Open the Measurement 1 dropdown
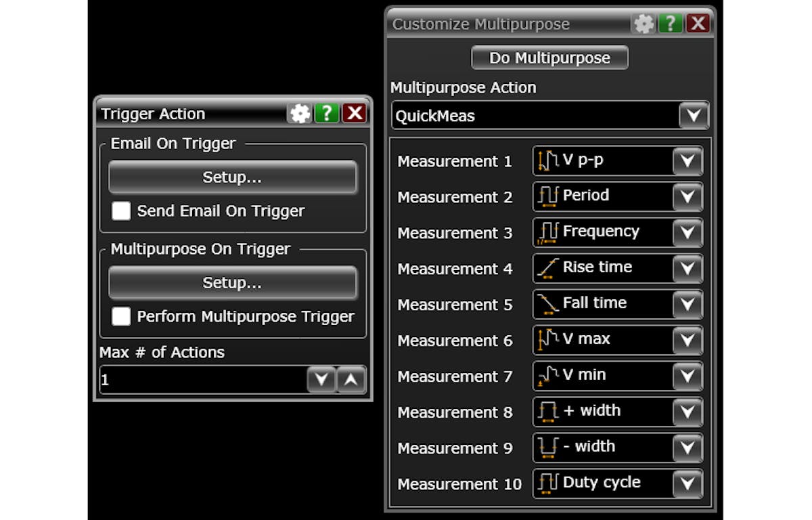The width and height of the screenshot is (812, 520). coord(689,160)
